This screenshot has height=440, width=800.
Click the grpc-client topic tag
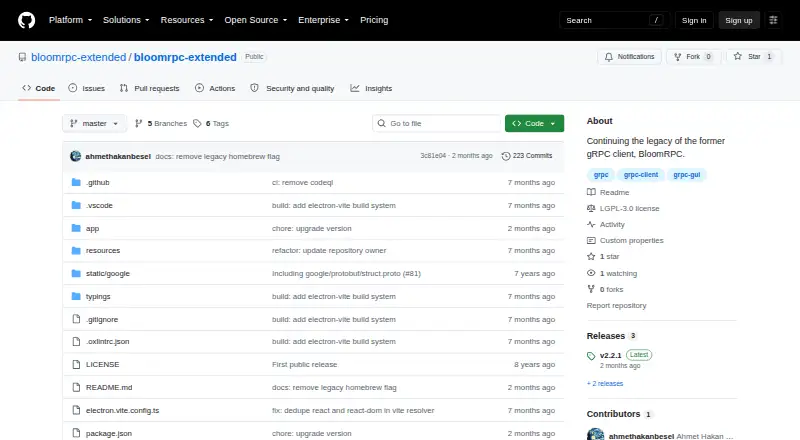(641, 175)
